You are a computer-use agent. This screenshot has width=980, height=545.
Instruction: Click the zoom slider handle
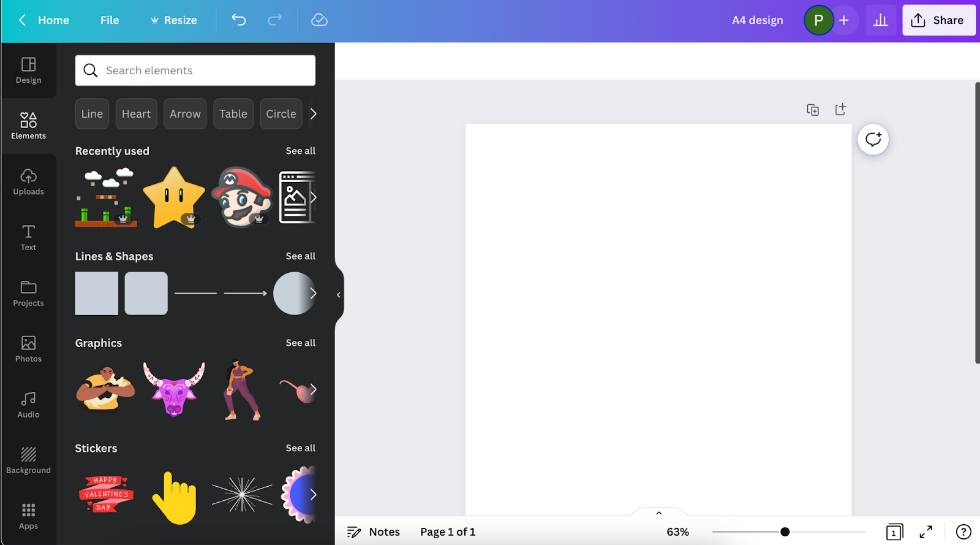[785, 532]
